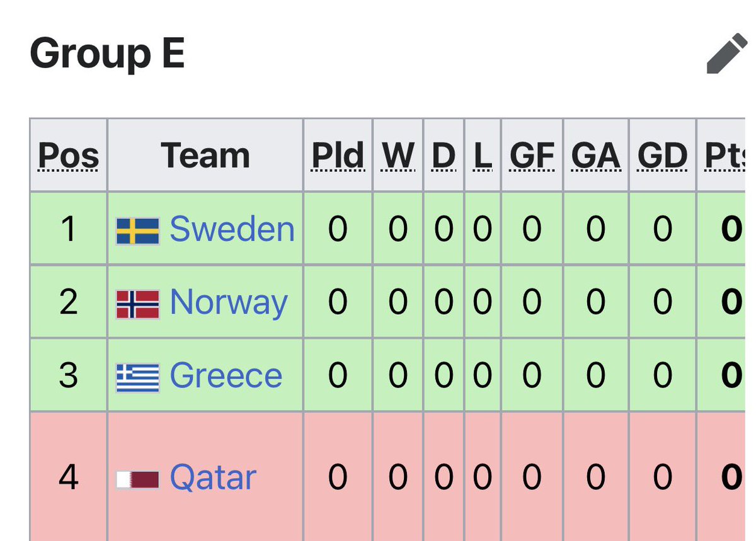Click the Greece flag icon

click(138, 378)
